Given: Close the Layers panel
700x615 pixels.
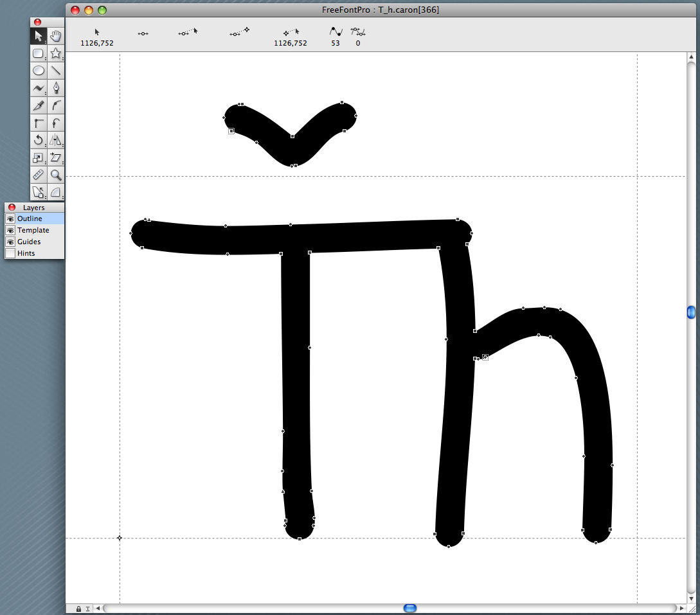Looking at the screenshot, I should coord(12,207).
